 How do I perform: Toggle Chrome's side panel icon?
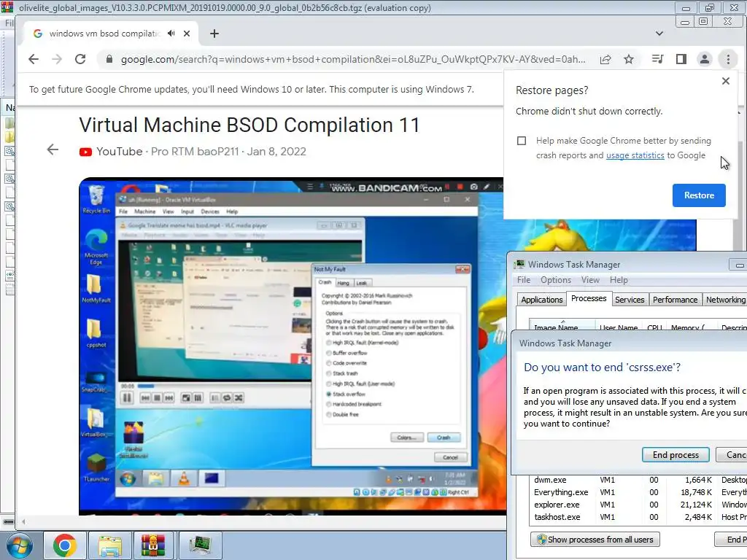tap(681, 59)
